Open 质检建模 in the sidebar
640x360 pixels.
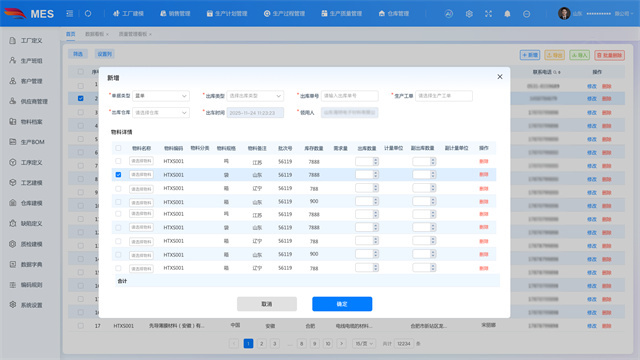pyautogui.click(x=26, y=244)
